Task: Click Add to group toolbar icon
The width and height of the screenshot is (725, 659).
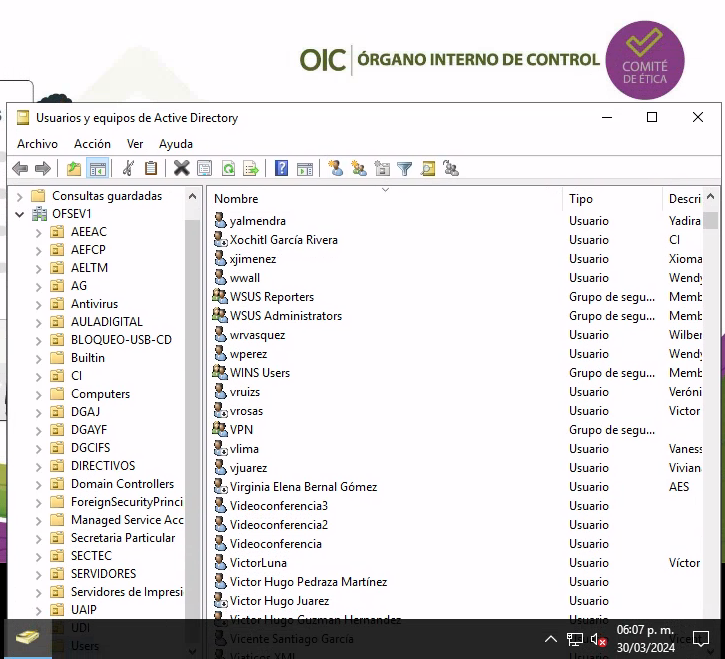Action: pyautogui.click(x=451, y=168)
